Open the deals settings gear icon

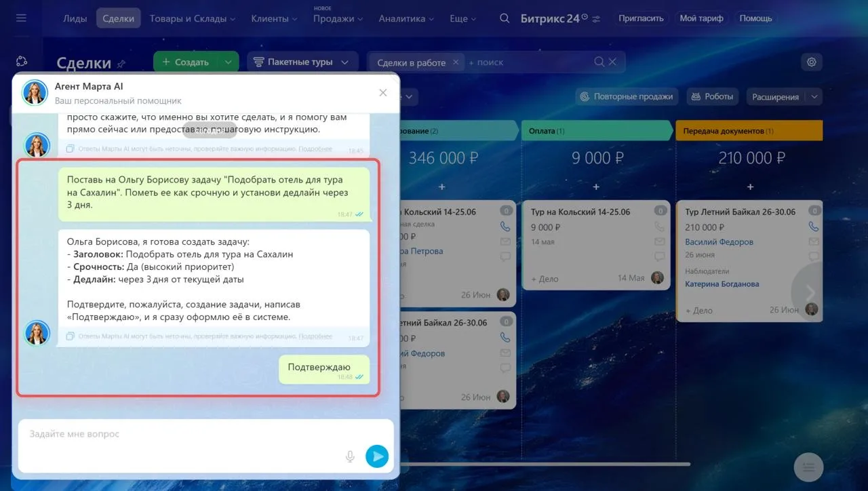[811, 62]
